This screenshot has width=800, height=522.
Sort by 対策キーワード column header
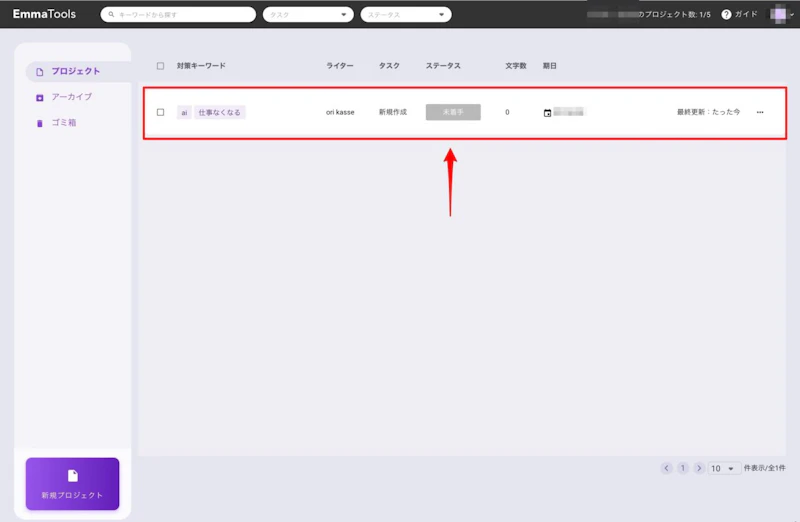click(x=201, y=66)
